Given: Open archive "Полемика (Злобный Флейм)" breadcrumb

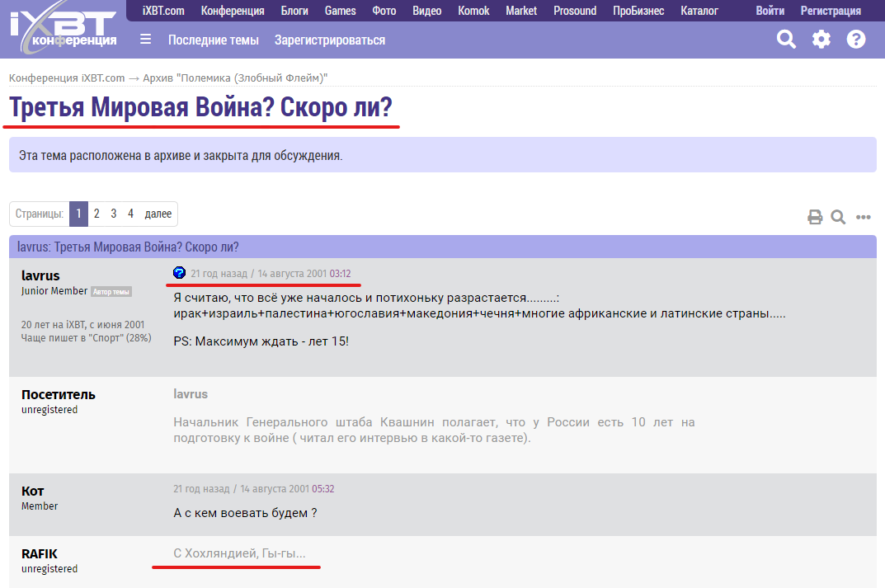Looking at the screenshot, I should point(235,78).
